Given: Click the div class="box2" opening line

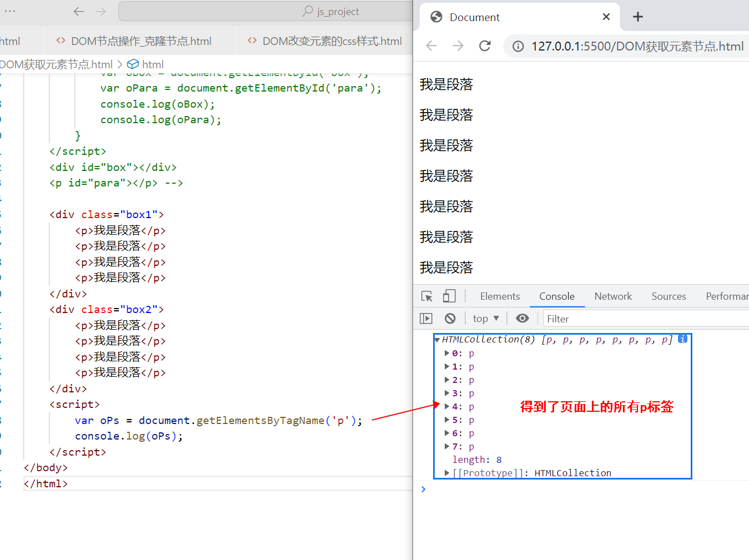Looking at the screenshot, I should pyautogui.click(x=107, y=310).
